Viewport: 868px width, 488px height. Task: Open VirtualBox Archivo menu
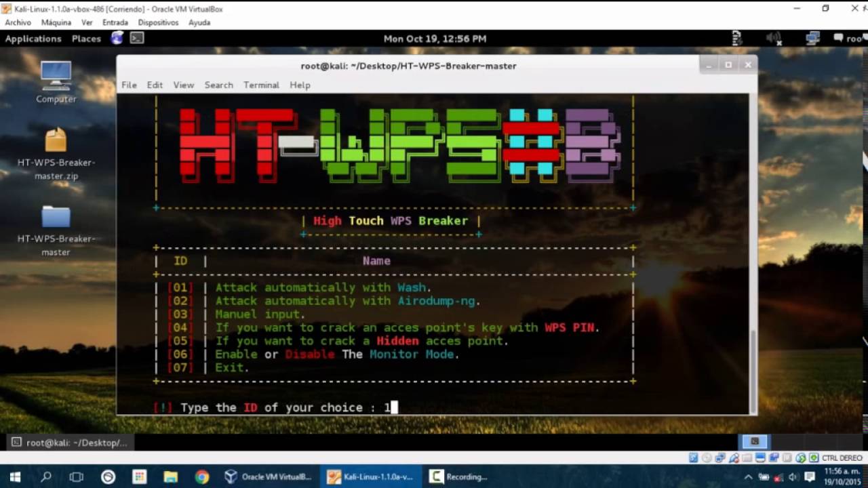(18, 22)
